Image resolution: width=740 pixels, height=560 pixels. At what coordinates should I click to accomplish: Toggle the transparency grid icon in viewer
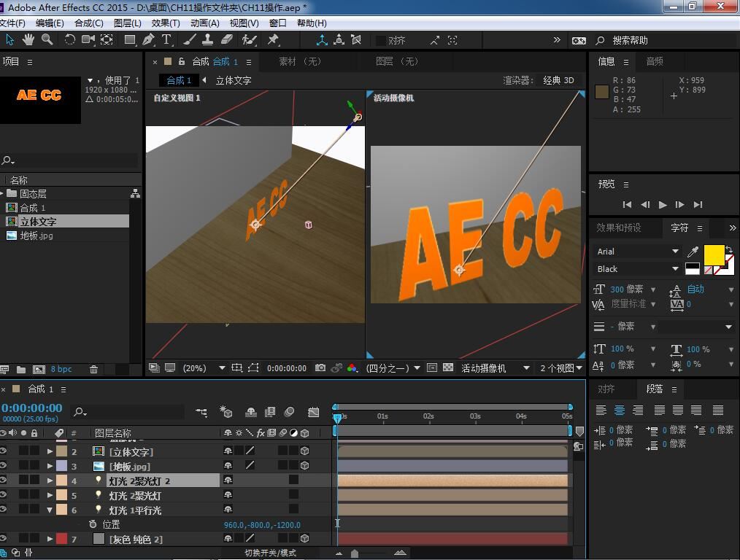tap(448, 367)
